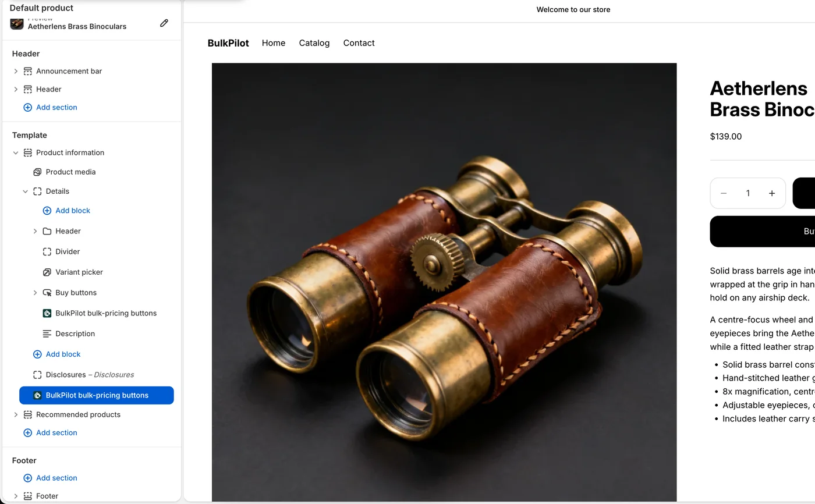Click the Divider block icon
This screenshot has height=504, width=815.
(47, 251)
